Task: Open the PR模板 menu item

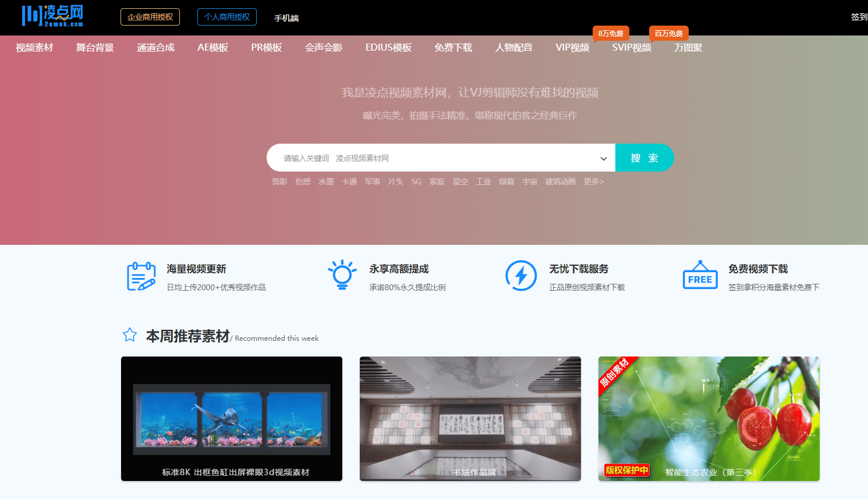Action: (x=267, y=48)
